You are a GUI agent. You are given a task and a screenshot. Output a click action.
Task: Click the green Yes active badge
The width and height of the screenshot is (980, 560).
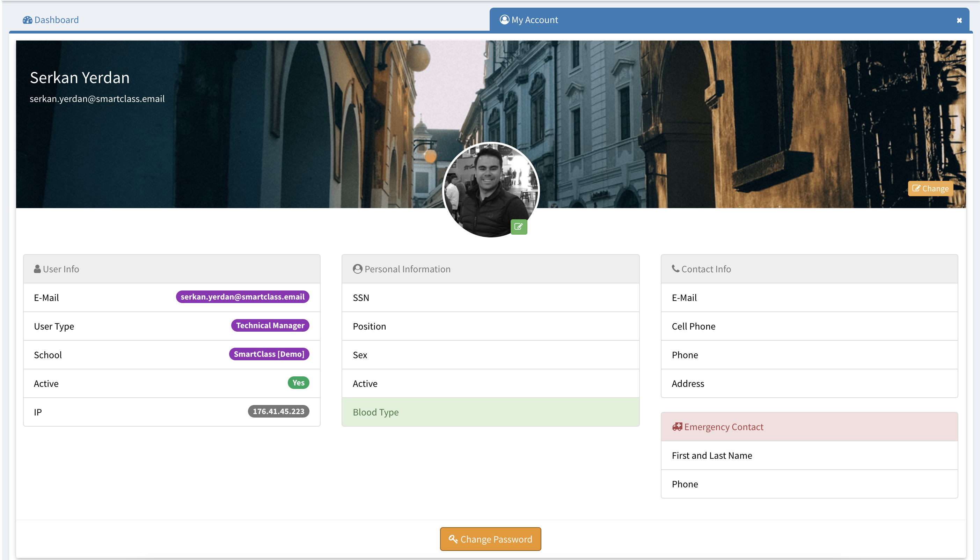[x=298, y=383]
